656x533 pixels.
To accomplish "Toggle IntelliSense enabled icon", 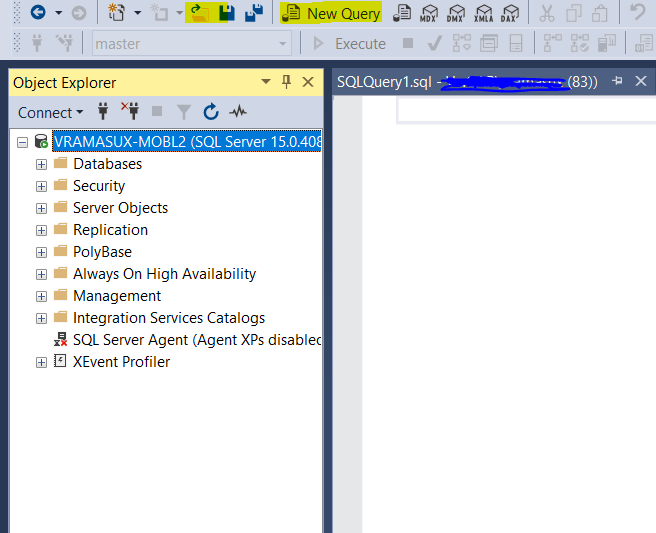I will pos(516,43).
